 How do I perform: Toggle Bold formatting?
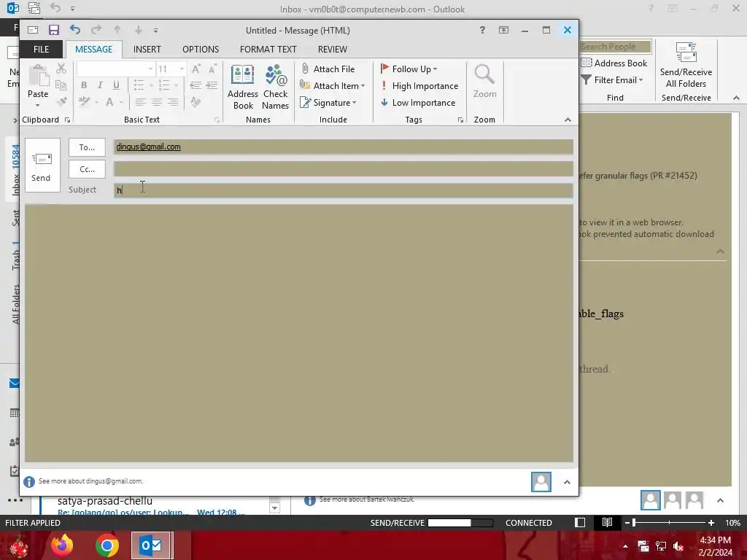pos(84,85)
